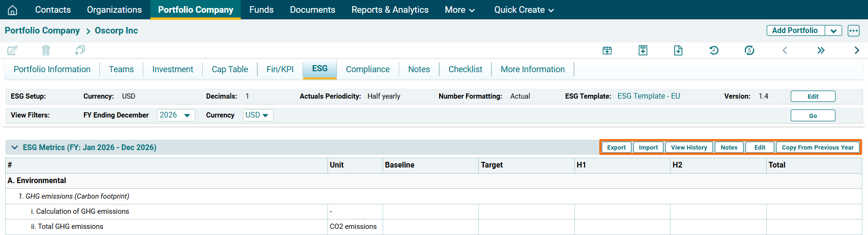This screenshot has width=868, height=235.
Task: Click the Copy From Previous Year button
Action: pos(817,147)
